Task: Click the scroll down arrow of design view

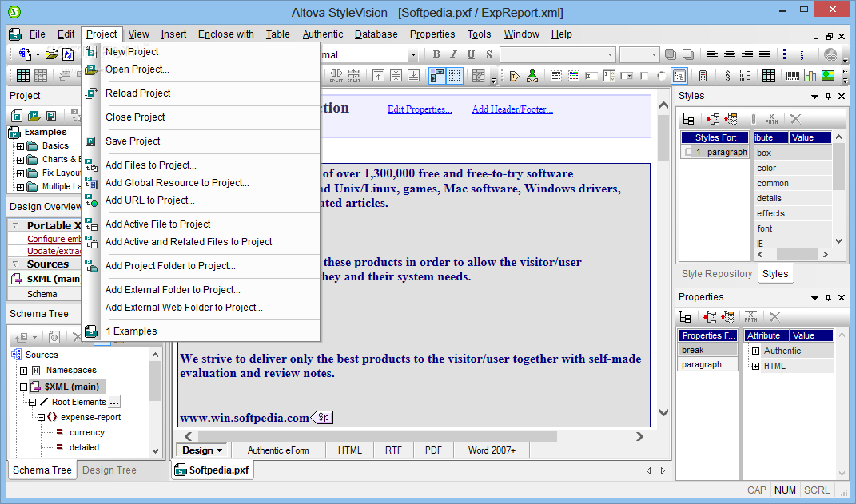Action: pyautogui.click(x=664, y=413)
